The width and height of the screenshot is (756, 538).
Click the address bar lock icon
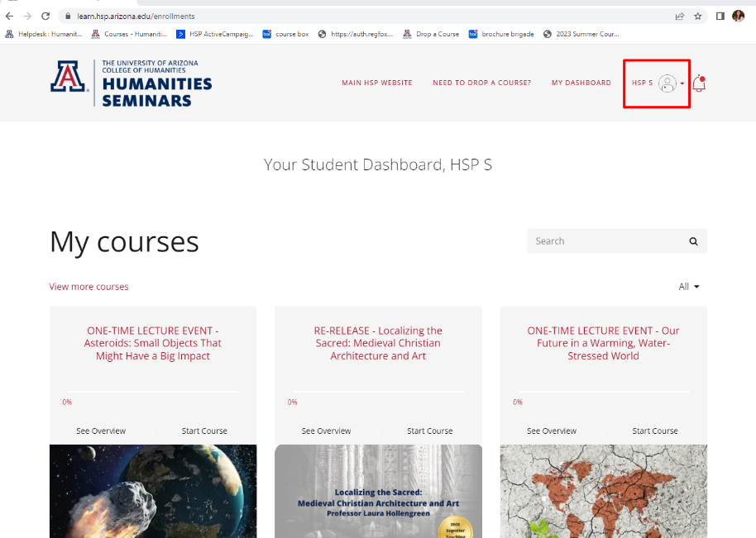click(x=68, y=17)
